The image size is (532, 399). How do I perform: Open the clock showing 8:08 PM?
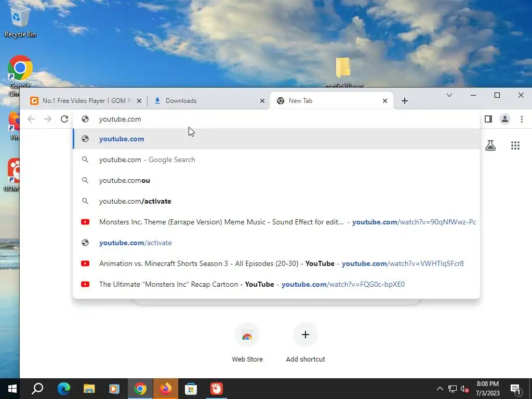(487, 389)
